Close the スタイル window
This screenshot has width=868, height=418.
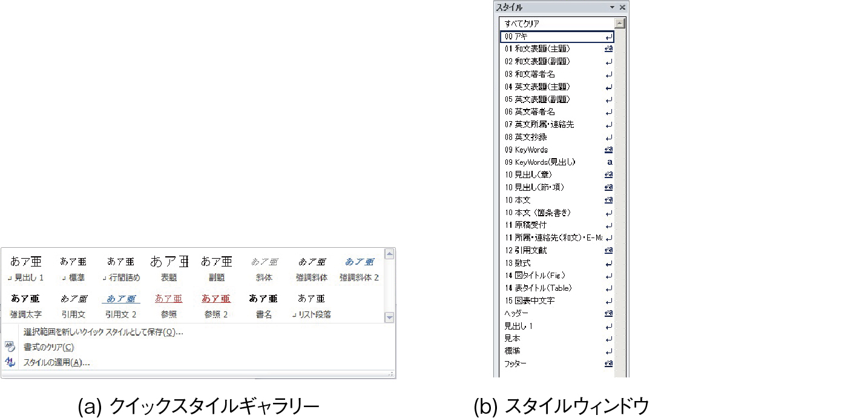(x=622, y=7)
